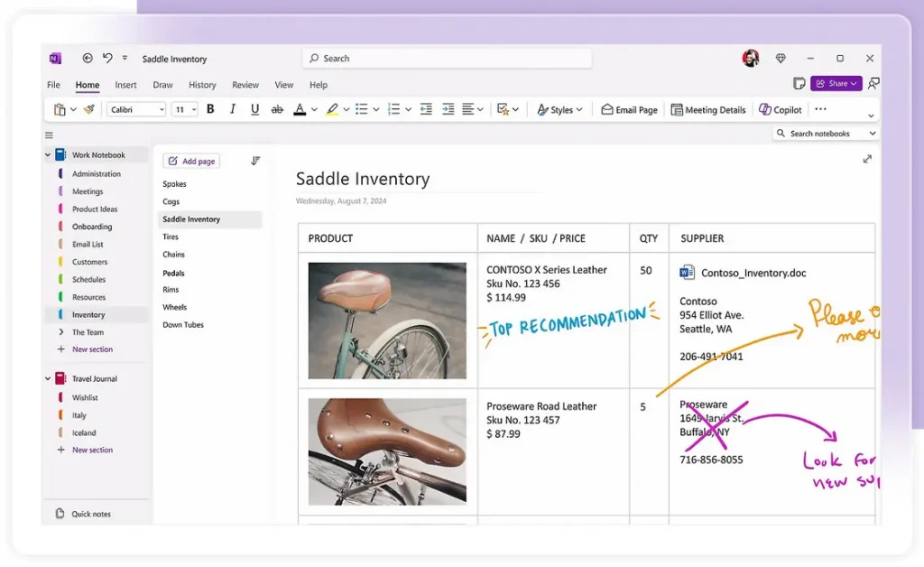The height and width of the screenshot is (567, 924).
Task: Click the strikethrough icon
Action: [277, 109]
